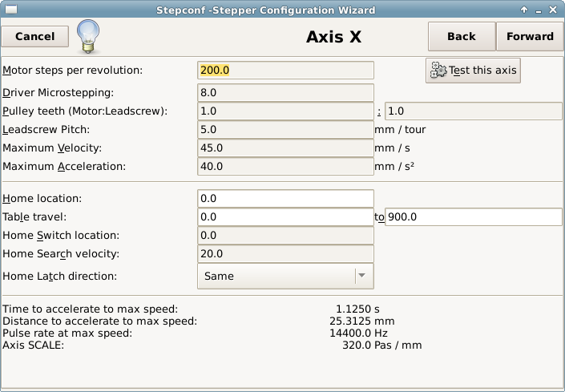Click the lightbulb help icon
This screenshot has width=565, height=392.
[88, 36]
